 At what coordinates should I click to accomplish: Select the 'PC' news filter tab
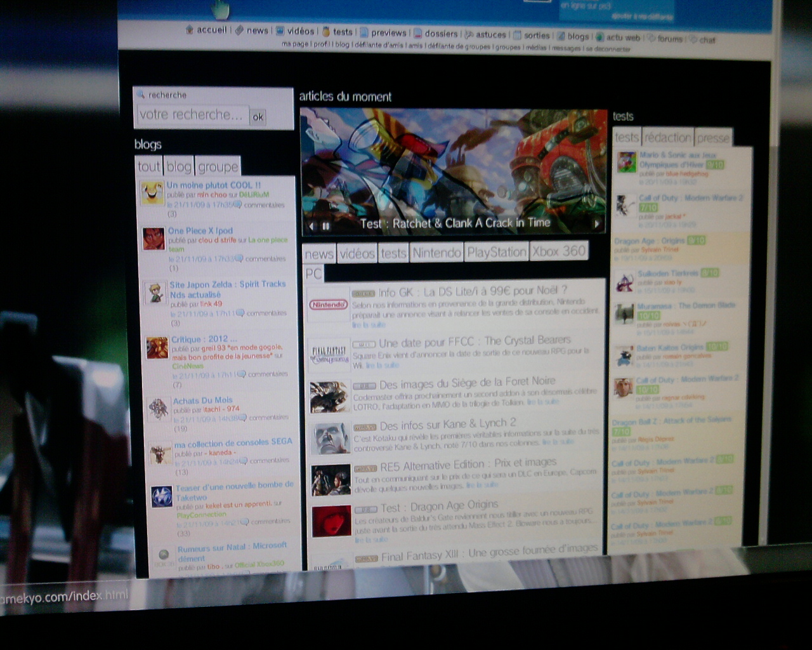[x=313, y=274]
